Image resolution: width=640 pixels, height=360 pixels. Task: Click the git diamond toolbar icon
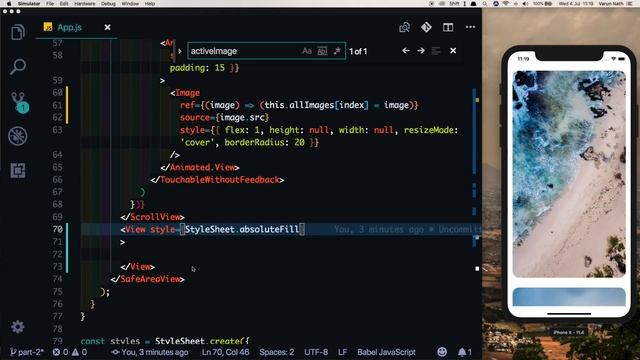426,27
